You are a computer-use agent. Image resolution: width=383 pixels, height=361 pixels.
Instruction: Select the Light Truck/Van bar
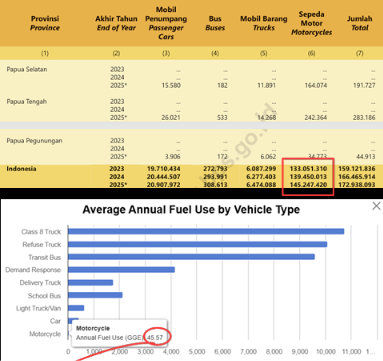[76, 308]
